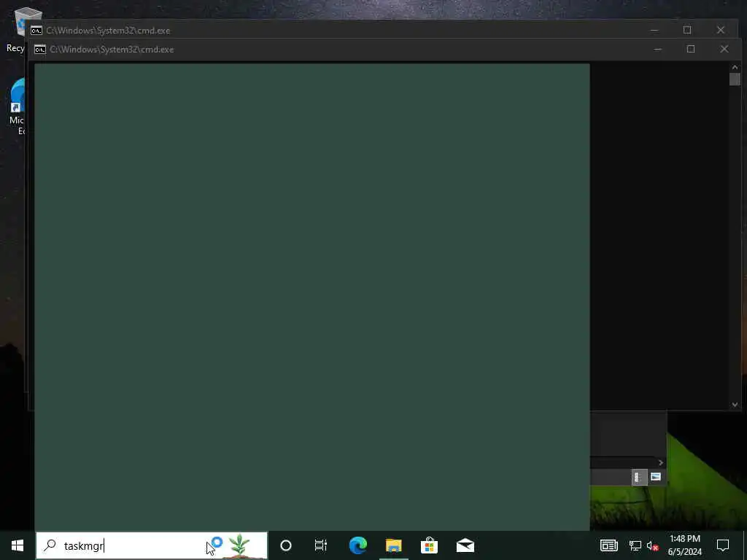Image resolution: width=747 pixels, height=560 pixels.
Task: Close the rear cmd.exe window
Action: click(x=720, y=30)
